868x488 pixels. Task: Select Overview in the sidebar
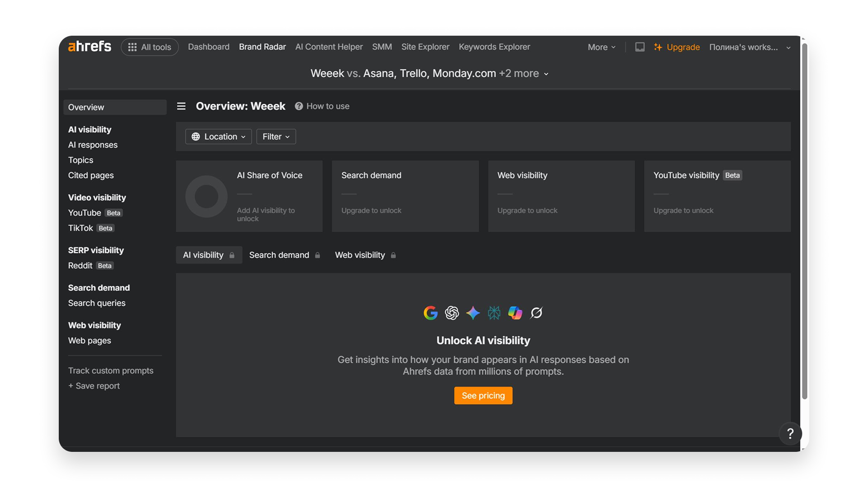(x=115, y=107)
